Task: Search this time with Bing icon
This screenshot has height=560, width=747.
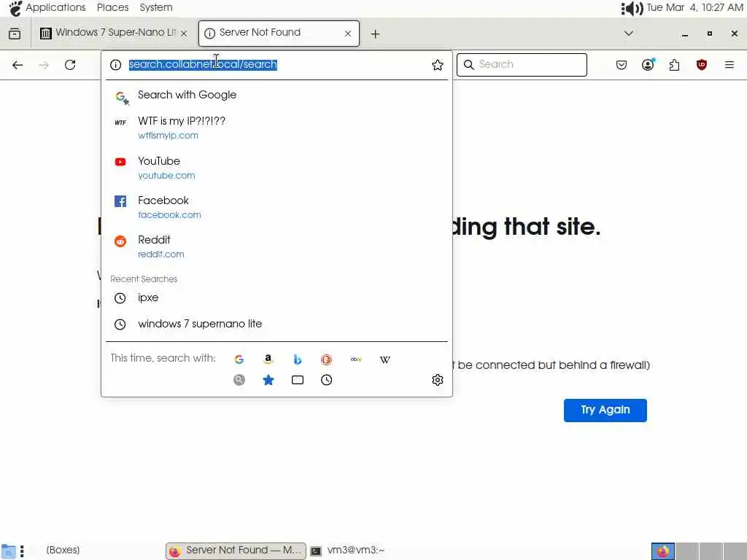Action: [x=298, y=359]
